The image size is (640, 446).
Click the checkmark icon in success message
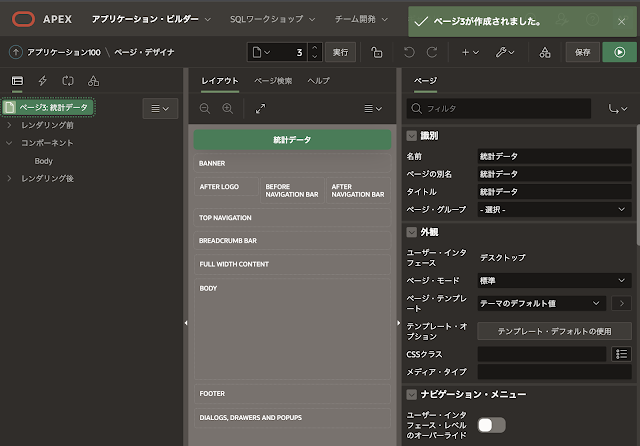421,21
